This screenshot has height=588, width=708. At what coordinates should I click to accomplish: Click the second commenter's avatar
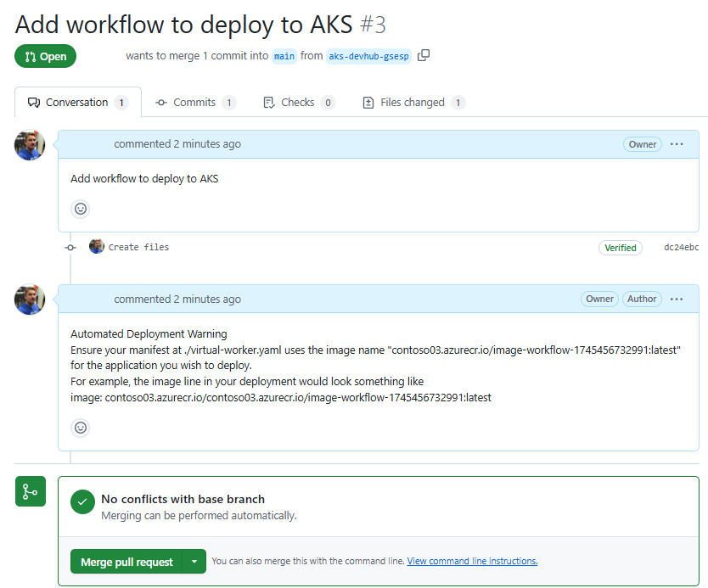[30, 300]
